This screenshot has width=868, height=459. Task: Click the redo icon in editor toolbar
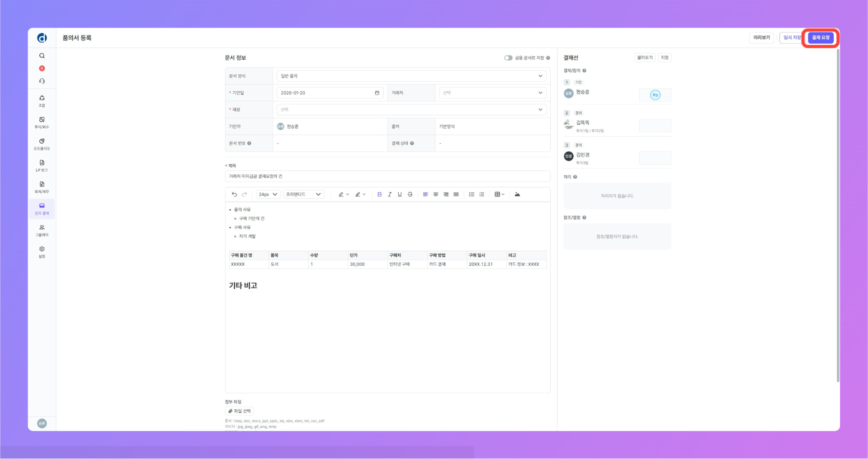(245, 194)
